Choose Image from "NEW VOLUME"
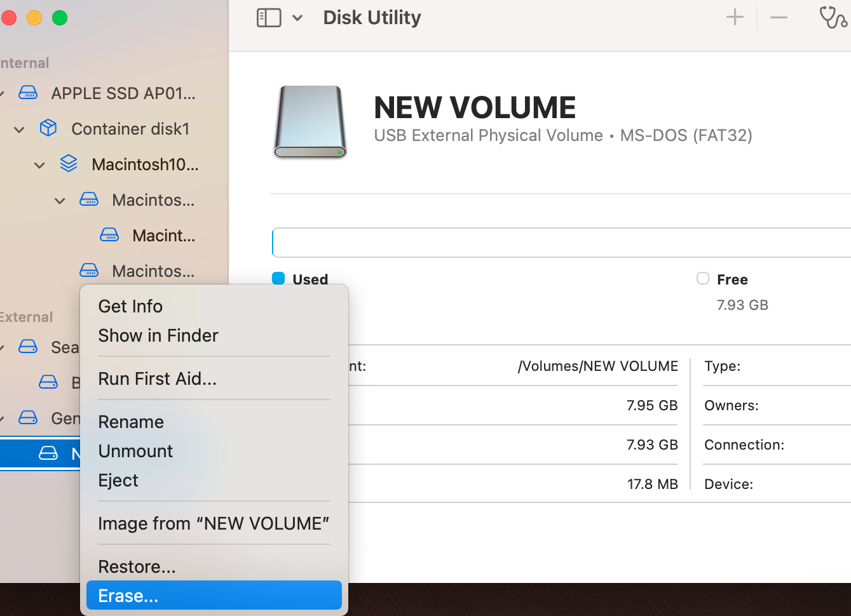Image resolution: width=851 pixels, height=616 pixels. [x=214, y=523]
